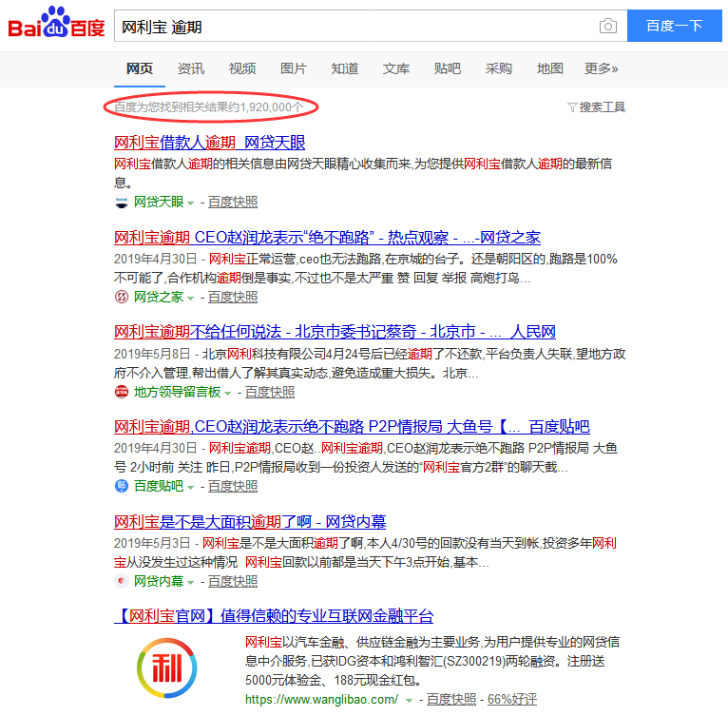Open result 网利宝是不是大面积逾期了啊
728x716 pixels.
tap(250, 522)
